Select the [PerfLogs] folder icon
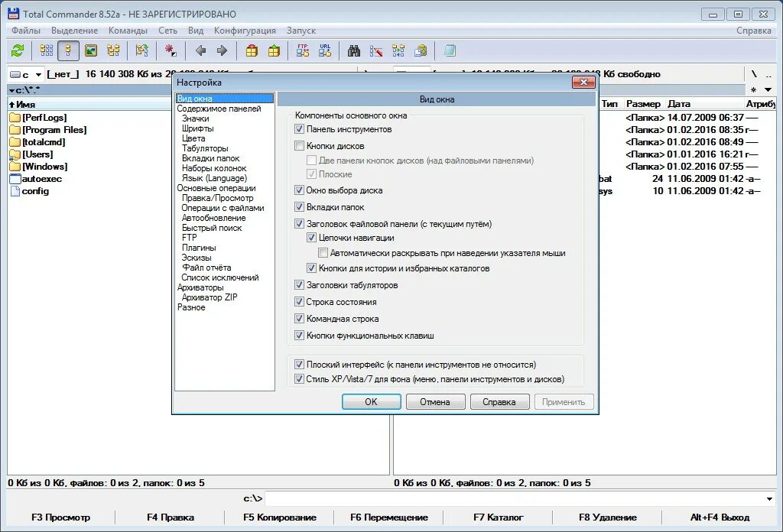 pyautogui.click(x=15, y=118)
